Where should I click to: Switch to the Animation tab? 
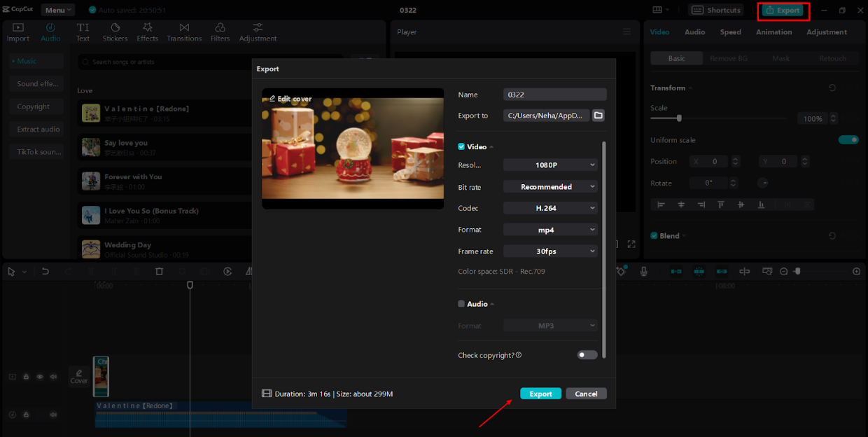pyautogui.click(x=773, y=32)
